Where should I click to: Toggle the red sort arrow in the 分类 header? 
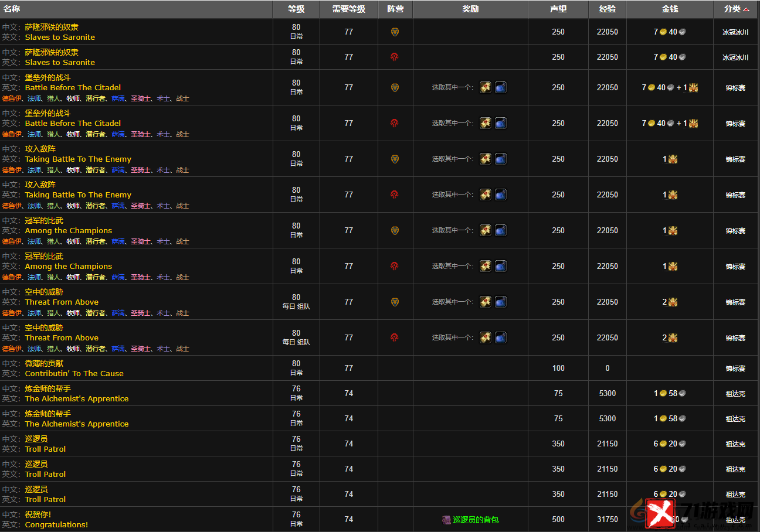(x=746, y=9)
